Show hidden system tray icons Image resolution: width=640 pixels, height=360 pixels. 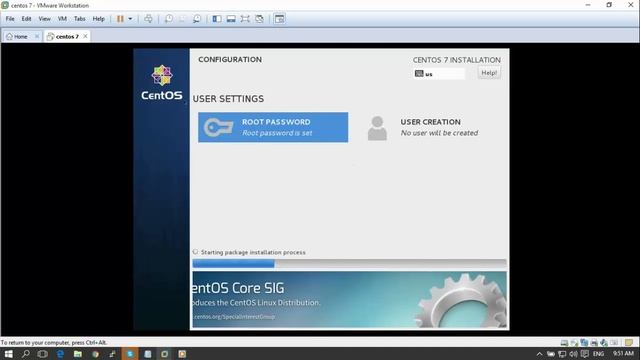pyautogui.click(x=539, y=354)
